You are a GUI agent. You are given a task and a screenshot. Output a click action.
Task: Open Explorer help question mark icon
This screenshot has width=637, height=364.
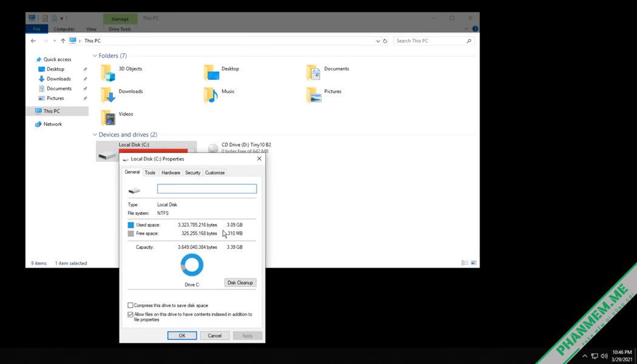coord(475,29)
